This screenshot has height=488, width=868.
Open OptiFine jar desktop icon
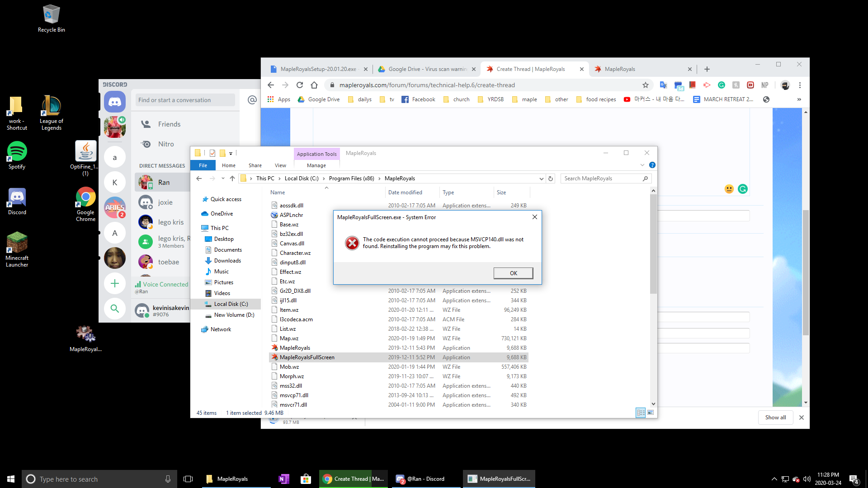click(85, 158)
